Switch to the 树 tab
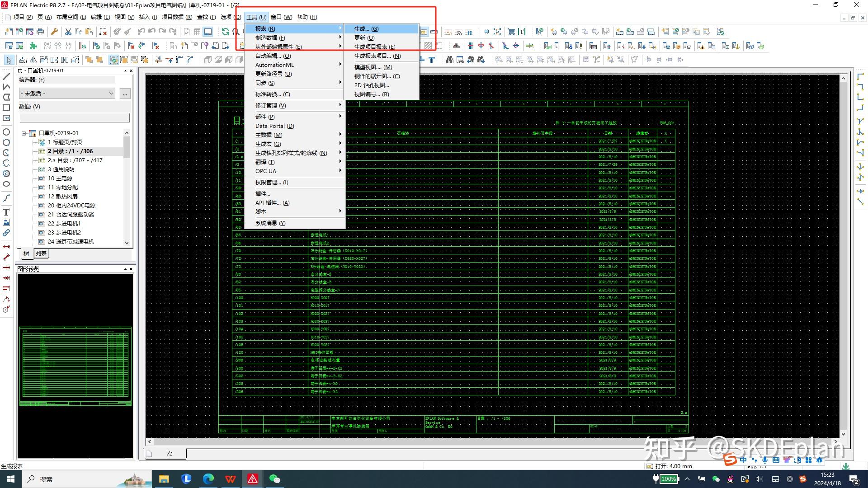Screen dimensions: 868x488 point(26,254)
